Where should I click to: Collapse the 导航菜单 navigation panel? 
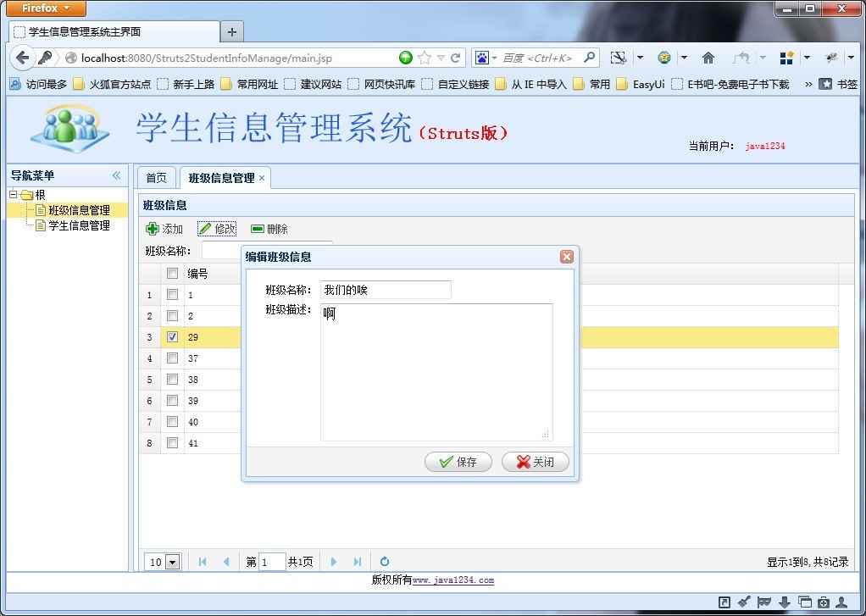point(116,175)
